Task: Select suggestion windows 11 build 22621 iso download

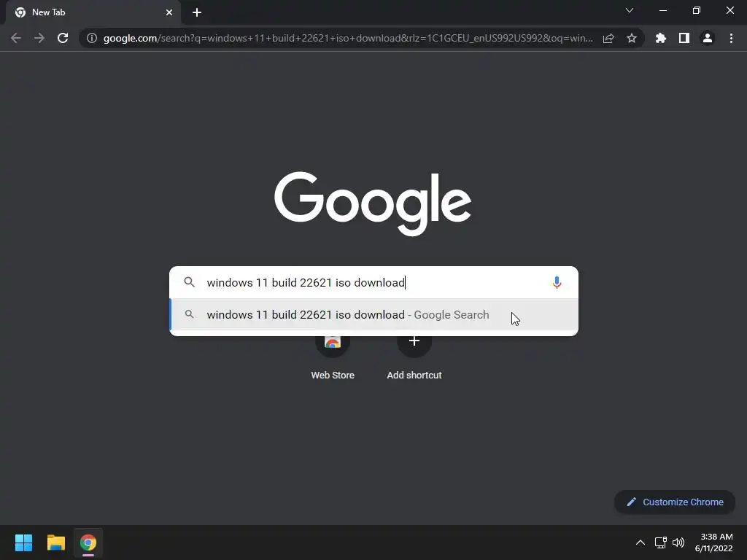Action: [x=374, y=315]
